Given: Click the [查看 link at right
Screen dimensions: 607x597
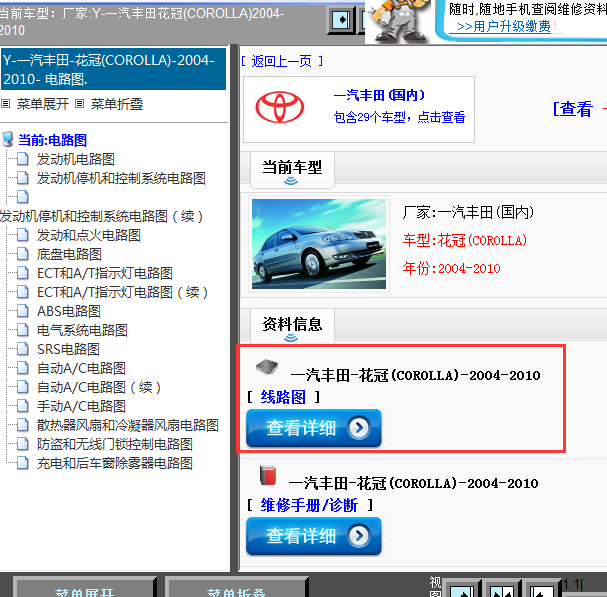Looking at the screenshot, I should coord(573,108).
